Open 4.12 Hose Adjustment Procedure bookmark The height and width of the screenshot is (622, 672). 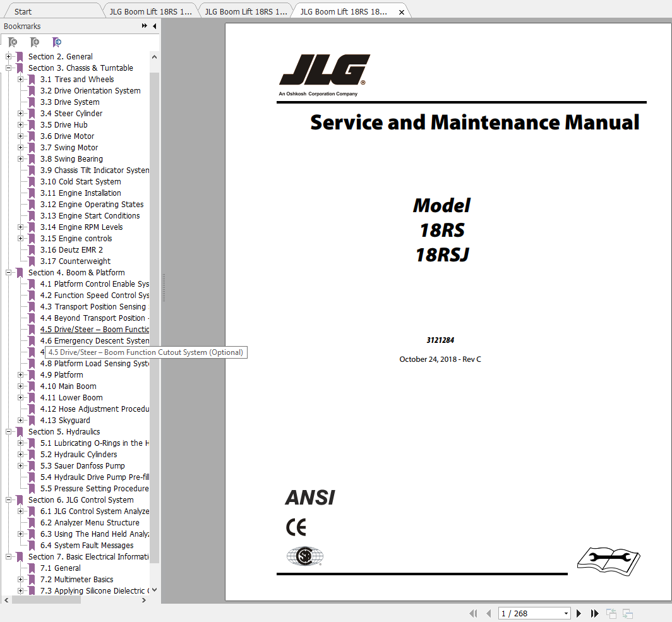click(x=95, y=409)
